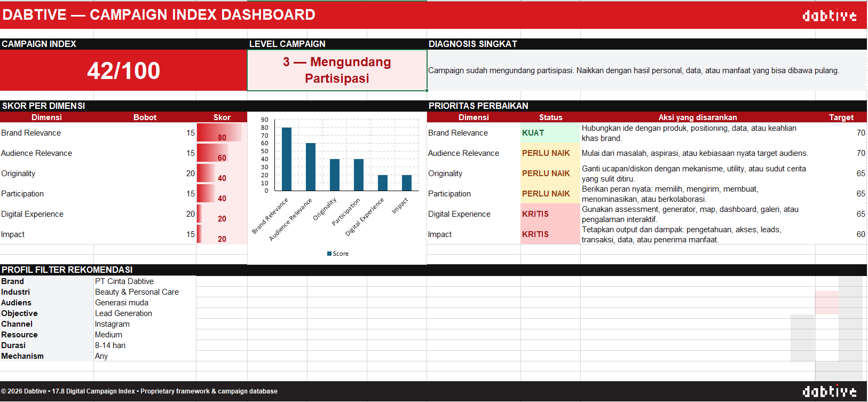Click the "Generasi muda" audience value
Viewport: 868px width, 402px height.
(122, 303)
